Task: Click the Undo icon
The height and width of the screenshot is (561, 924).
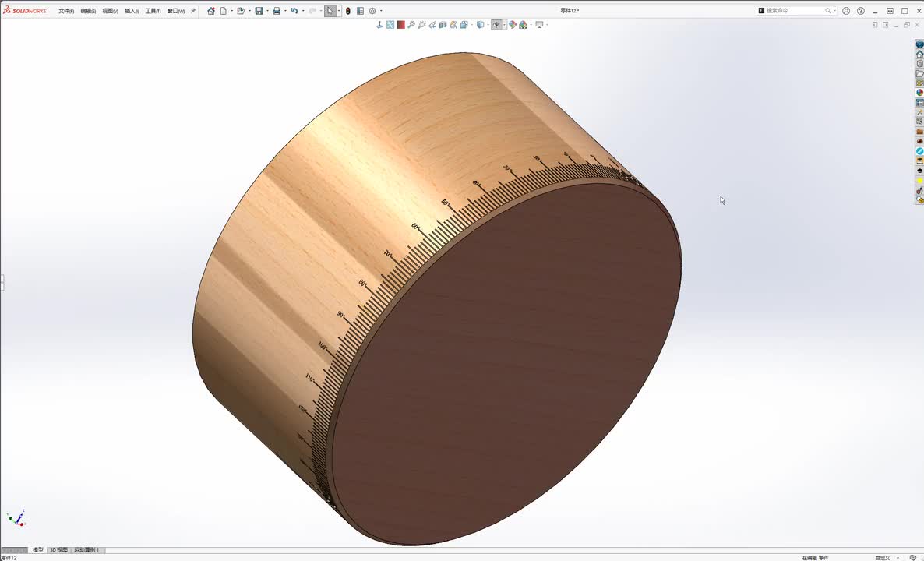Action: 294,11
